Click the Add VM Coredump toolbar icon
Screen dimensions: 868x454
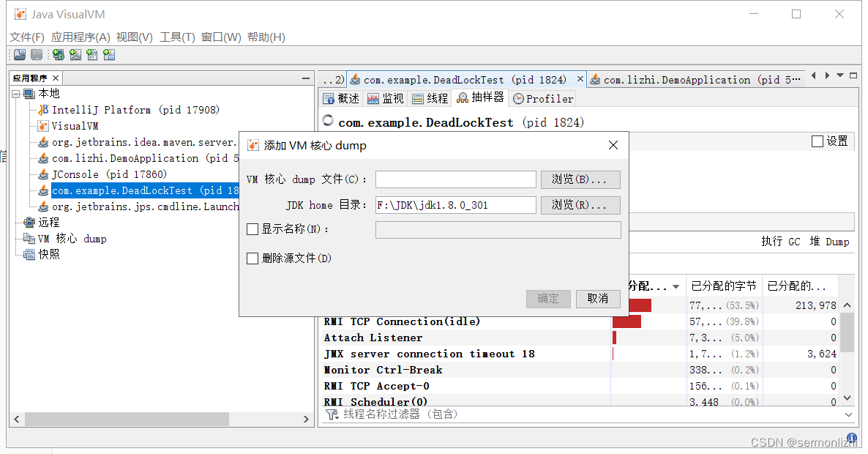(92, 55)
